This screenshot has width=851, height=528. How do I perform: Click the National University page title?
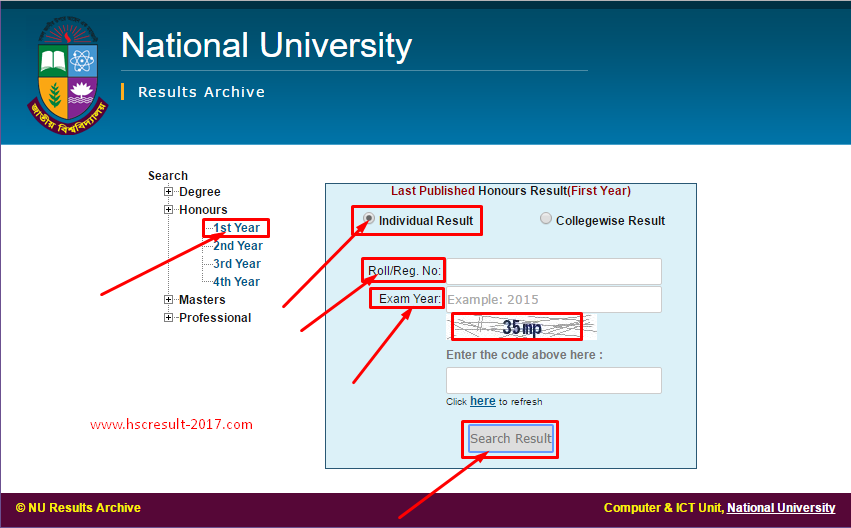266,46
